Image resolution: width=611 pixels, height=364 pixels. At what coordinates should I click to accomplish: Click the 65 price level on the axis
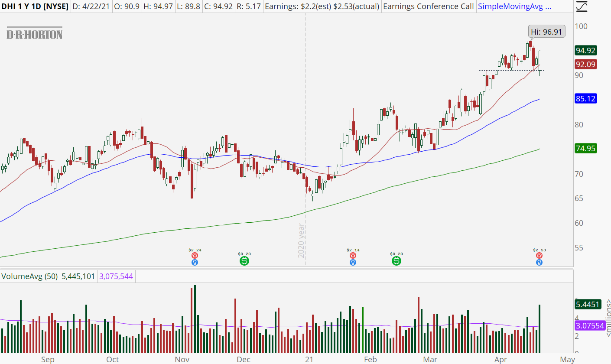(x=579, y=198)
